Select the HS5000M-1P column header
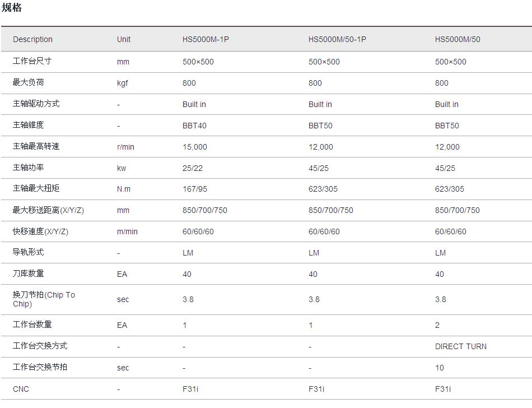This screenshot has width=532, height=408. (206, 39)
